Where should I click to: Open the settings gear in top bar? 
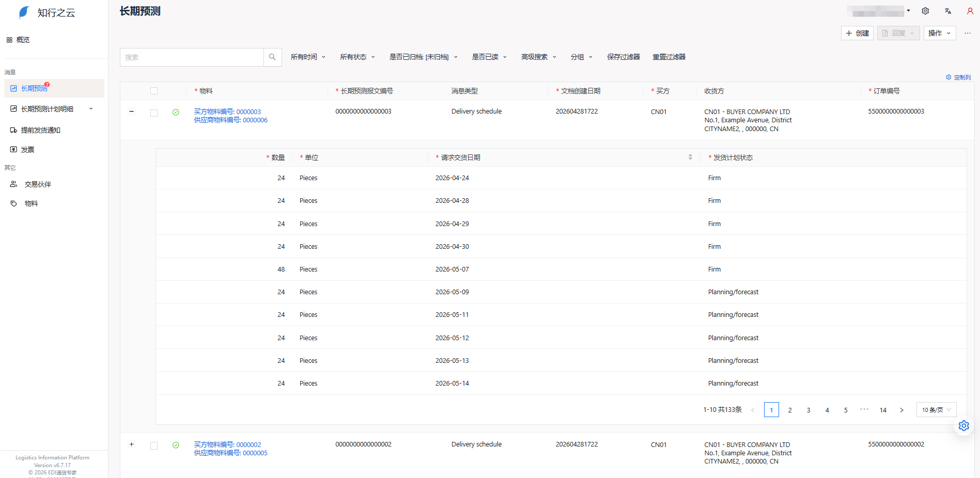925,11
